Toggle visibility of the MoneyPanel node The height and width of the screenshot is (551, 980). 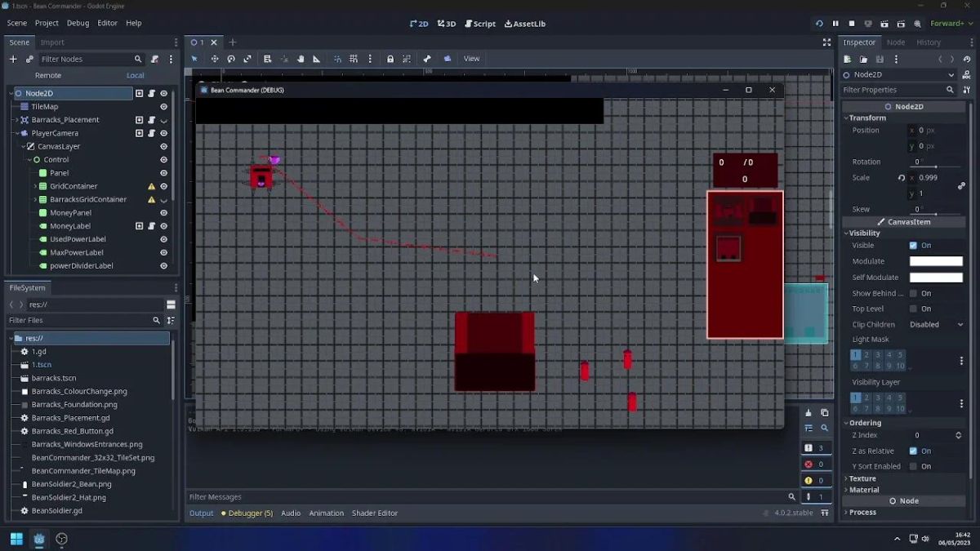click(x=163, y=213)
